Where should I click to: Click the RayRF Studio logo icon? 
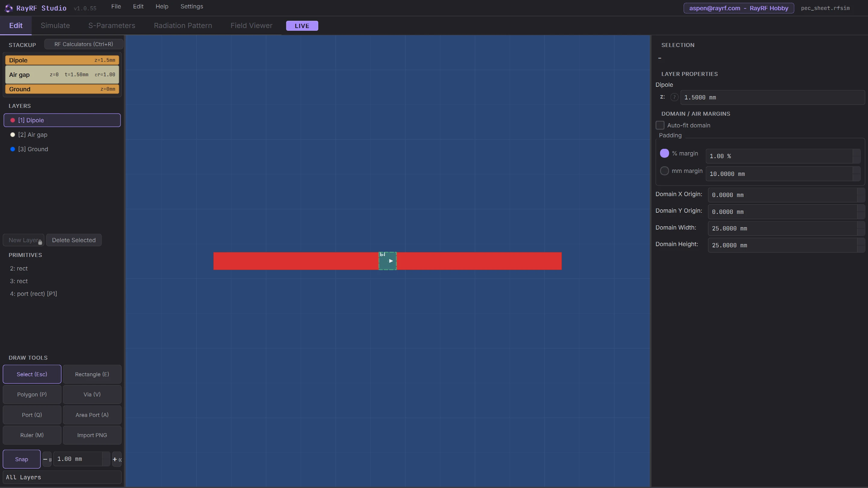pyautogui.click(x=9, y=8)
